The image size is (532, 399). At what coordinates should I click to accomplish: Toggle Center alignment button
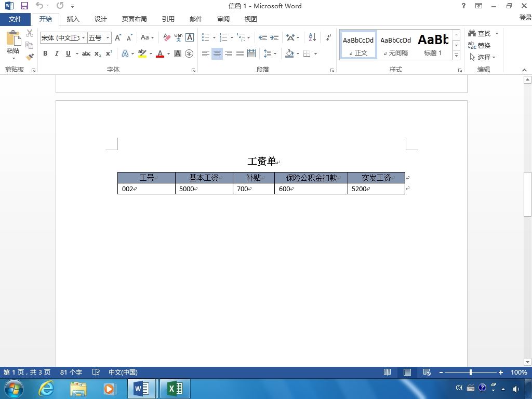[217, 54]
